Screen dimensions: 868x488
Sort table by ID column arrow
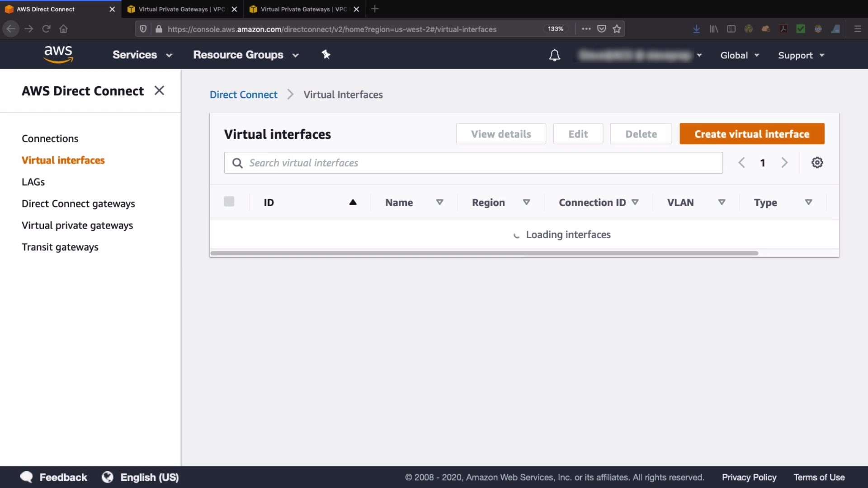point(353,202)
